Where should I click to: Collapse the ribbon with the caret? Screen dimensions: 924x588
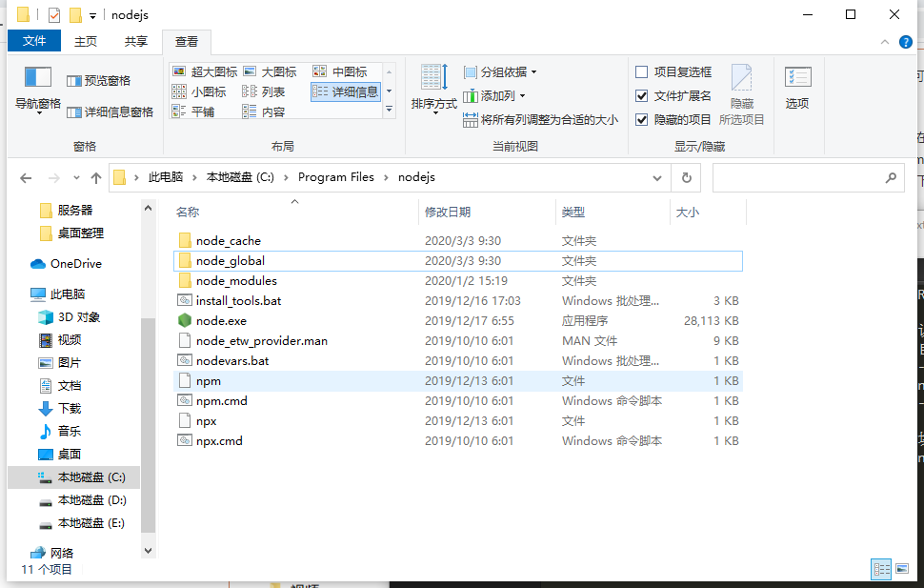(885, 42)
